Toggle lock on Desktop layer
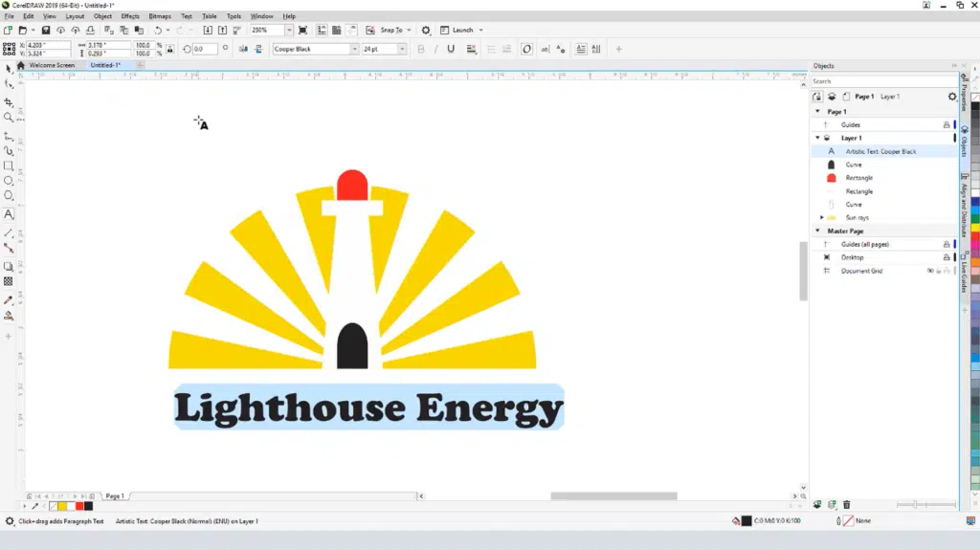The height and width of the screenshot is (550, 980). click(947, 257)
